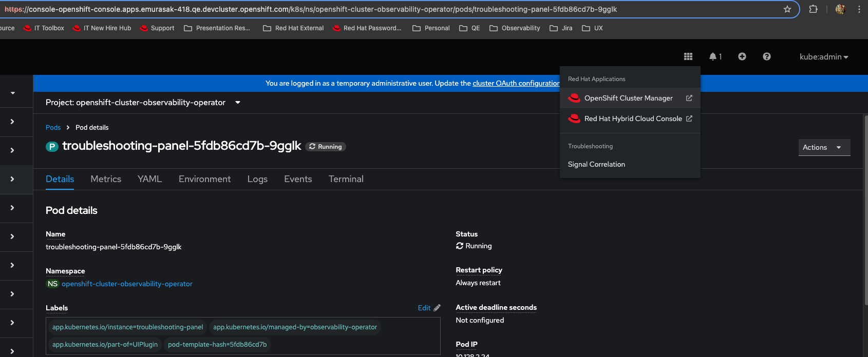Switch to the Environment tab
The height and width of the screenshot is (357, 868).
(x=204, y=179)
